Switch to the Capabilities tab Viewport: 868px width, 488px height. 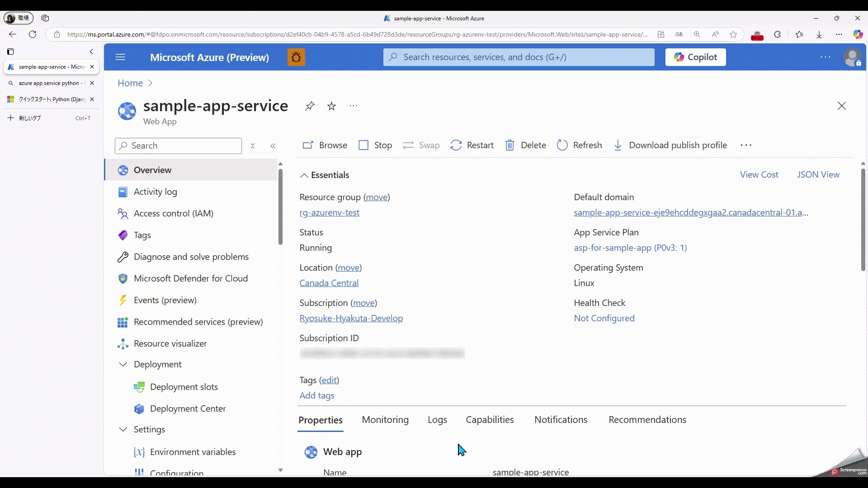click(x=490, y=420)
